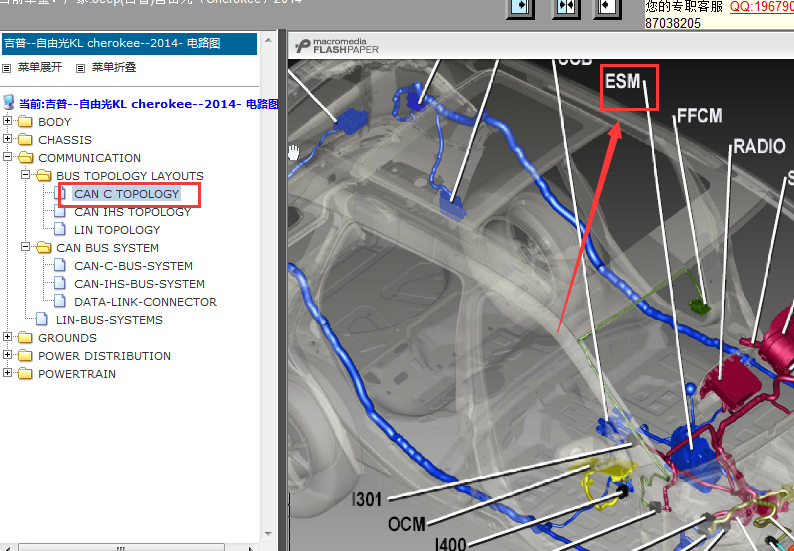Collapse the CAN BUS SYSTEM node

click(25, 247)
